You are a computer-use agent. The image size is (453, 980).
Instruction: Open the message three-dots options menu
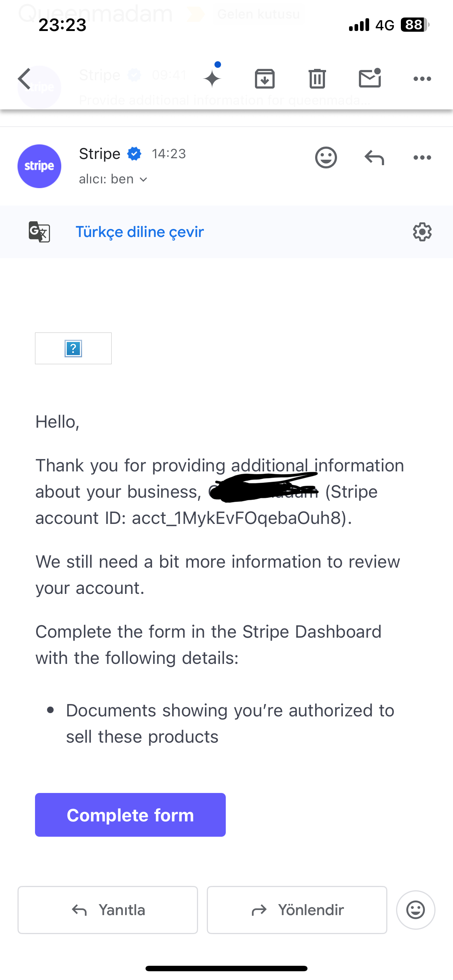422,157
